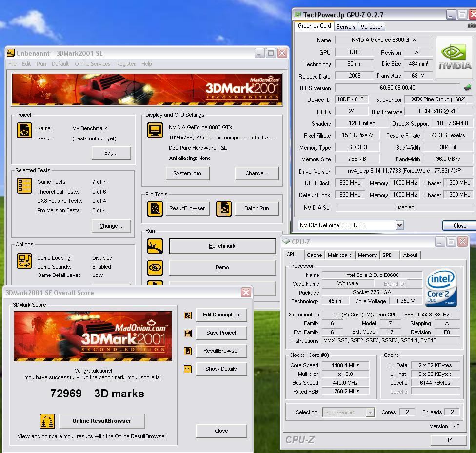Click Close in the Overall Score dialog
This screenshot has width=476, height=453.
click(x=221, y=431)
